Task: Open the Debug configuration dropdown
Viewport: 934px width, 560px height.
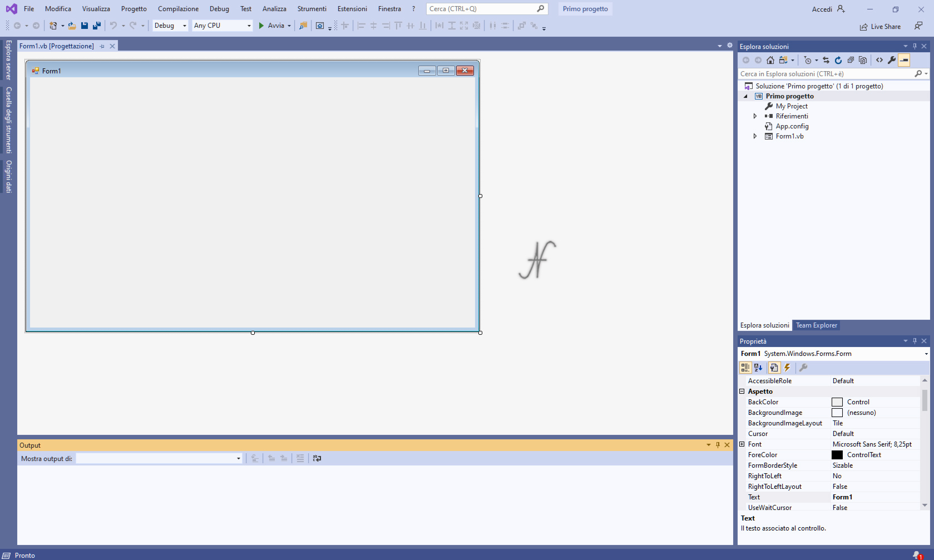Action: [185, 26]
